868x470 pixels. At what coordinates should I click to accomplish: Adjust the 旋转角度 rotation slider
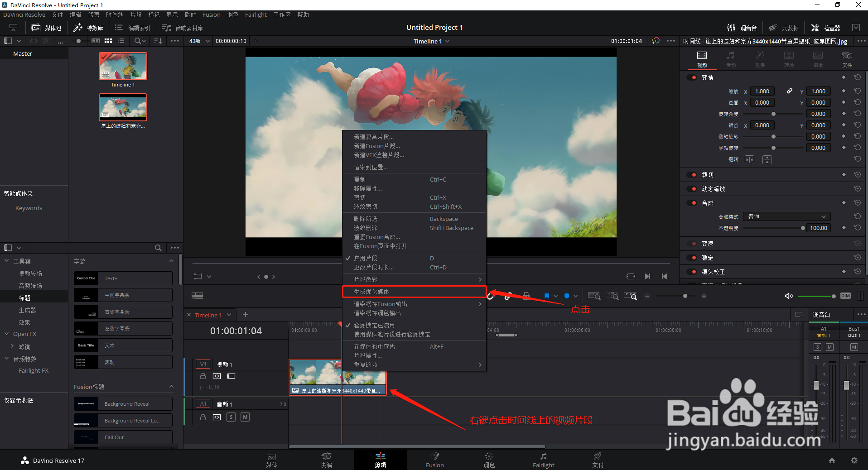(773, 114)
